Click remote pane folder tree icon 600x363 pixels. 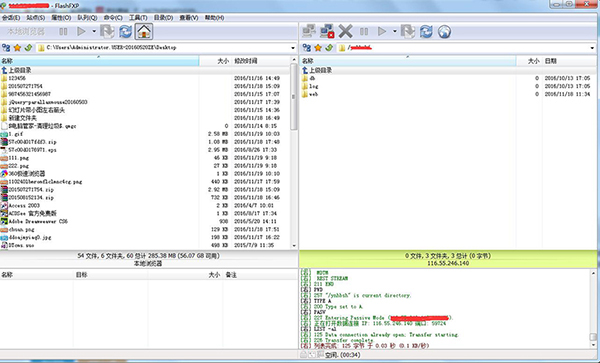307,48
